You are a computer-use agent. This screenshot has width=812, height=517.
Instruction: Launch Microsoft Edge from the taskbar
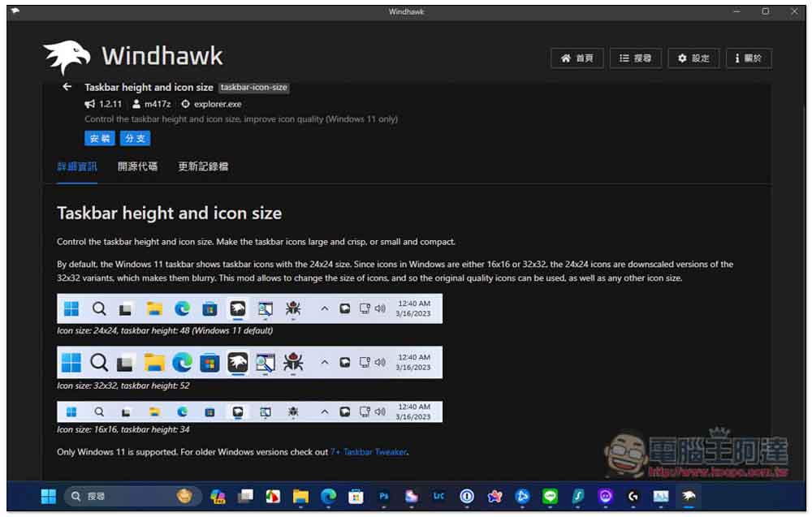pyautogui.click(x=328, y=497)
